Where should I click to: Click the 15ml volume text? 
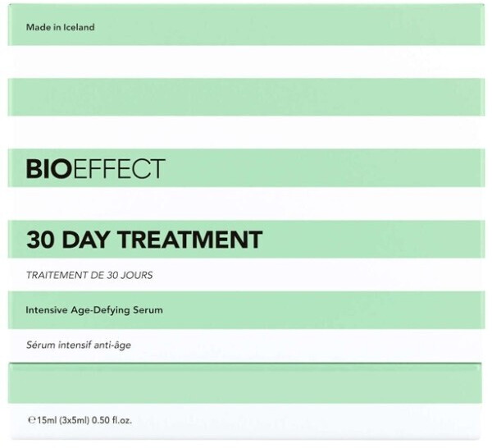(x=46, y=420)
